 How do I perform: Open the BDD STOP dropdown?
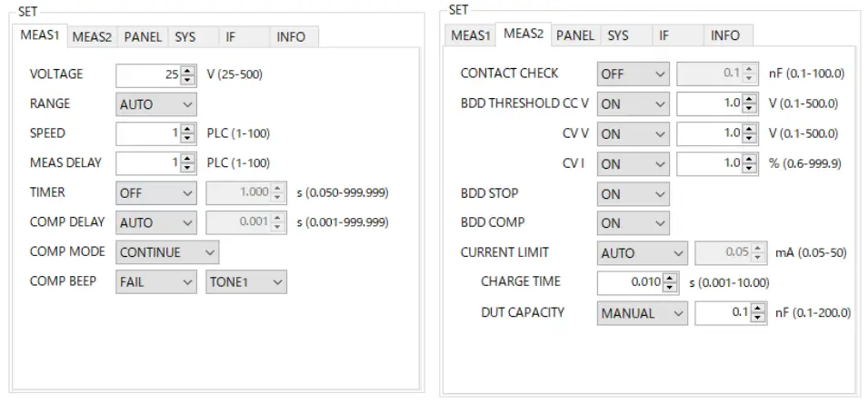pyautogui.click(x=634, y=194)
